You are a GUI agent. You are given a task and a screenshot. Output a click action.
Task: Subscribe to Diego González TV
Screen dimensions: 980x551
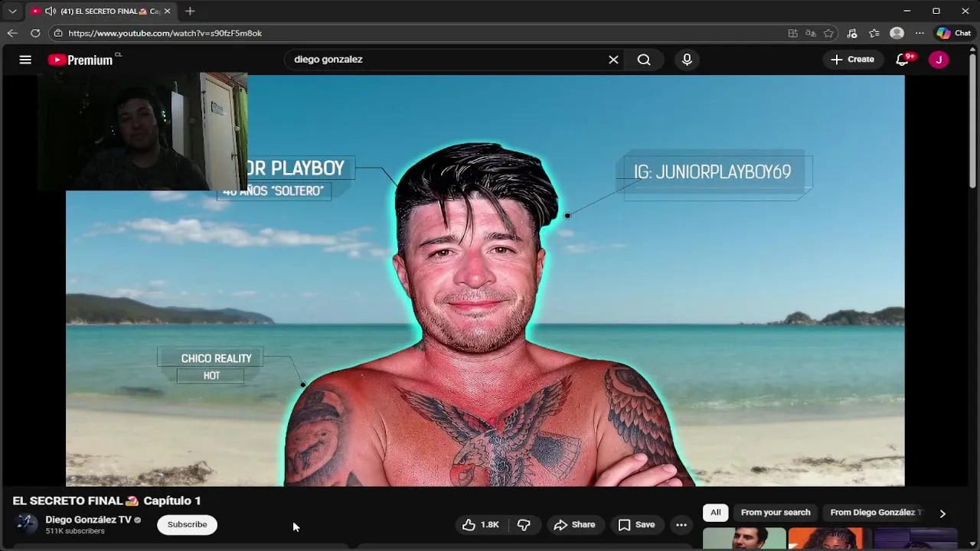(x=187, y=525)
